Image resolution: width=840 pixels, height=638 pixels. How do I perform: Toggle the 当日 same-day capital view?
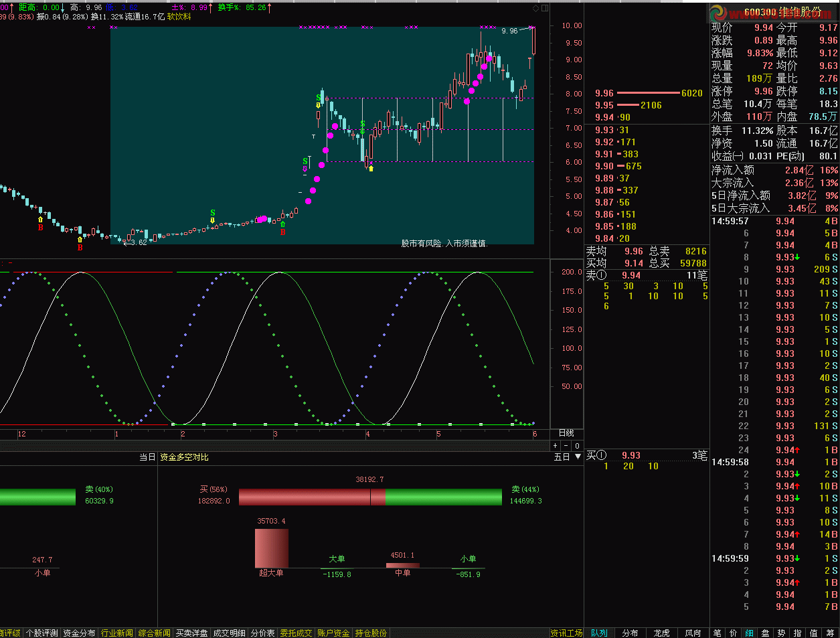point(147,457)
